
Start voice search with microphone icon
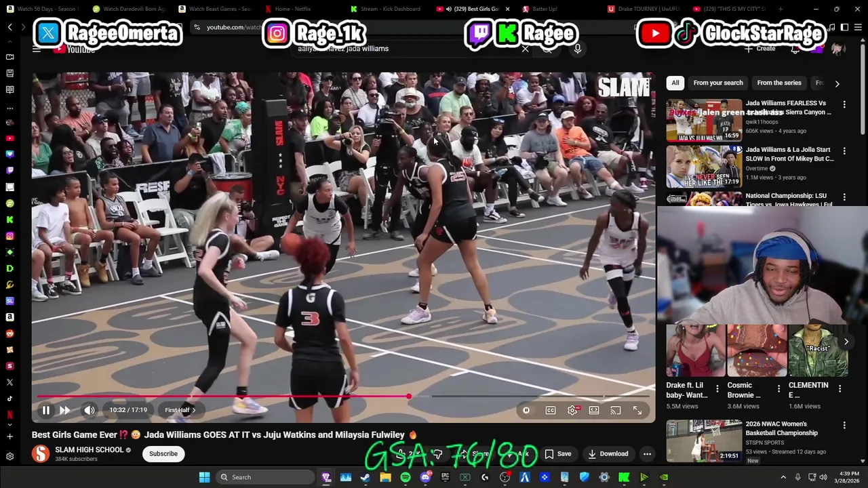tap(577, 49)
